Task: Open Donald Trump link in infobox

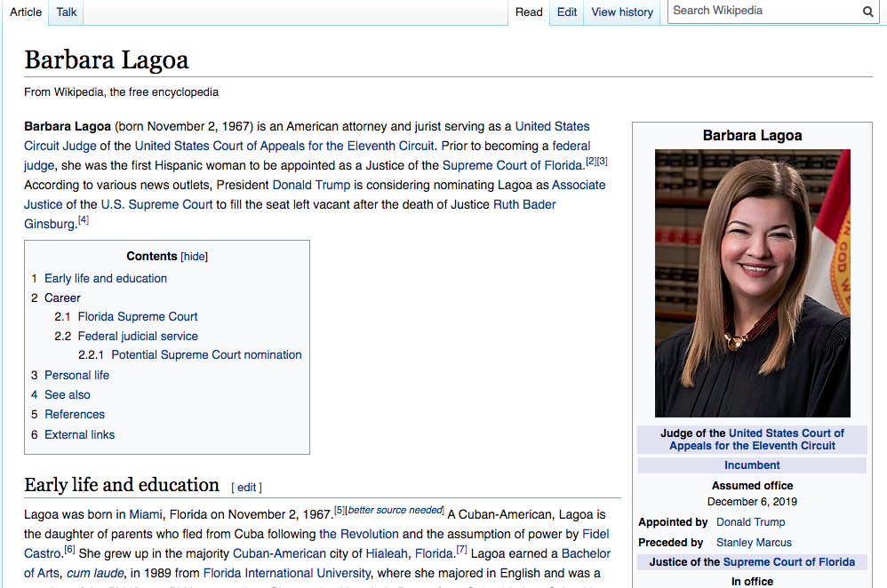Action: coord(751,522)
